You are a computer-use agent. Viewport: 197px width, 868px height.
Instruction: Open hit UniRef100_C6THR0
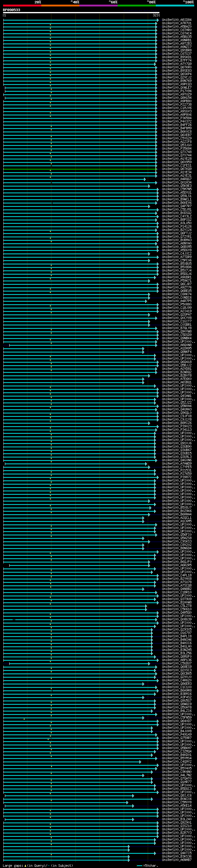(x=177, y=30)
